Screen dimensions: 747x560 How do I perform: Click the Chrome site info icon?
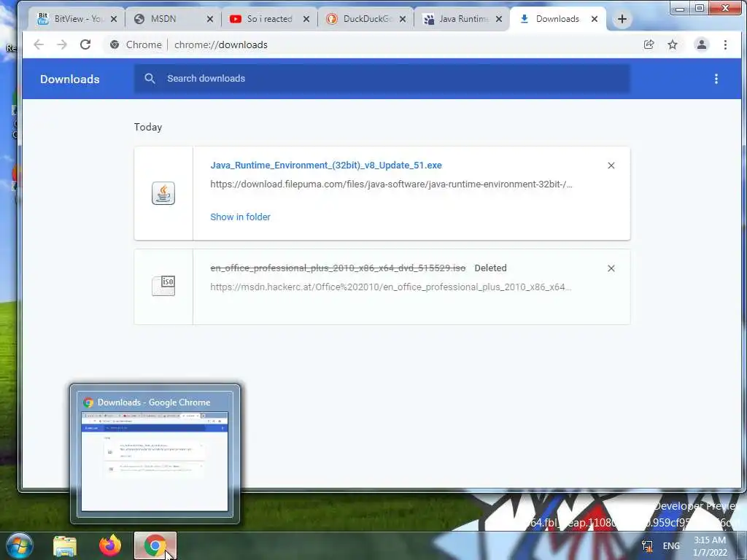click(115, 44)
